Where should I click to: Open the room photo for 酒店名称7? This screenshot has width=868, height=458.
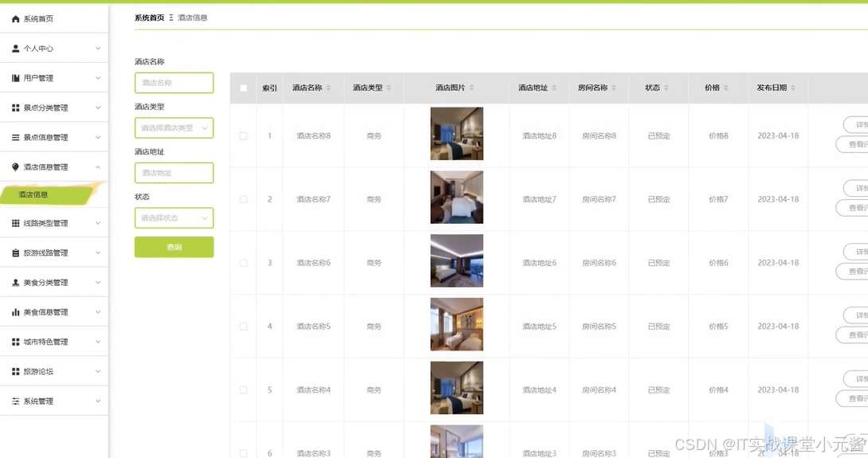(x=457, y=198)
